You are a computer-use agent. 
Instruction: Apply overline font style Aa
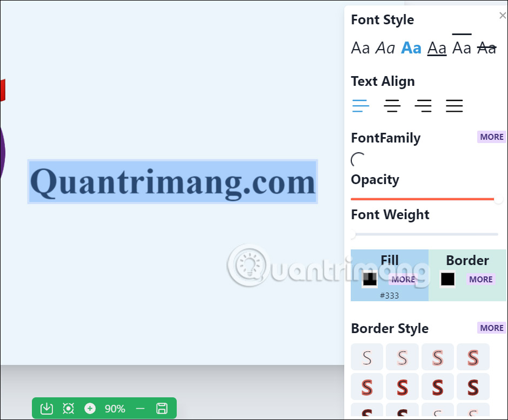pos(462,45)
